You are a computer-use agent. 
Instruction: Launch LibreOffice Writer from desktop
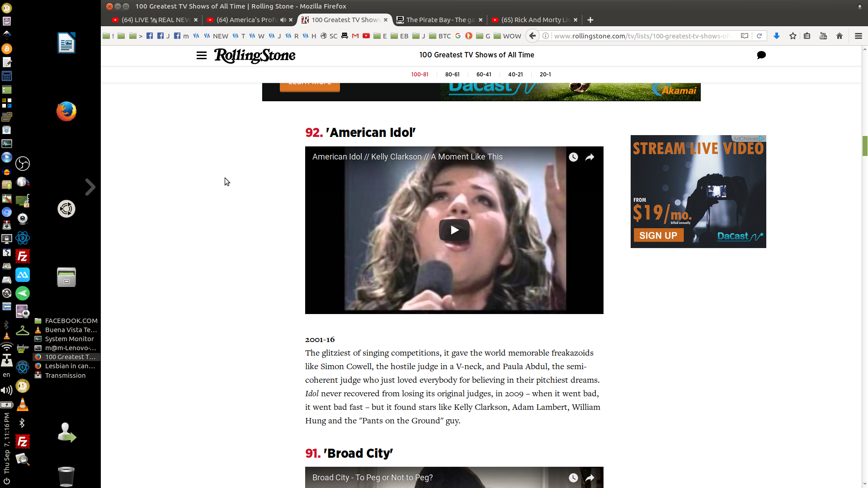point(66,42)
